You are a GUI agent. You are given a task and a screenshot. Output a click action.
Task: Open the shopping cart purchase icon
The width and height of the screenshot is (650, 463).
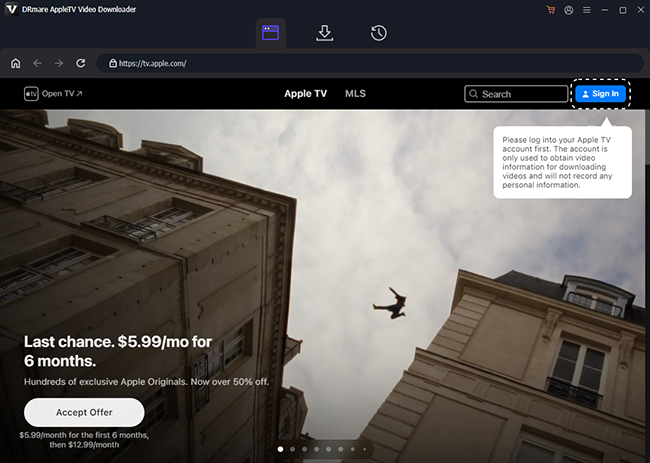click(x=551, y=10)
